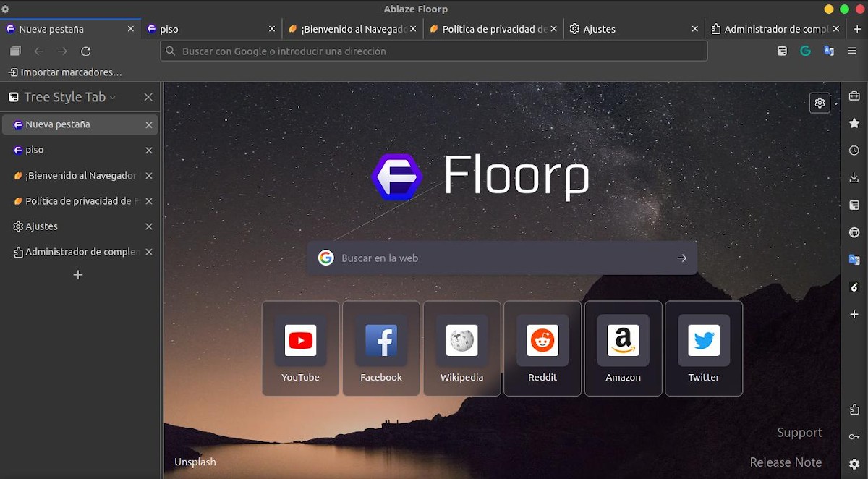This screenshot has height=479, width=868.
Task: Open the YouTube shortcut tile
Action: (x=300, y=349)
